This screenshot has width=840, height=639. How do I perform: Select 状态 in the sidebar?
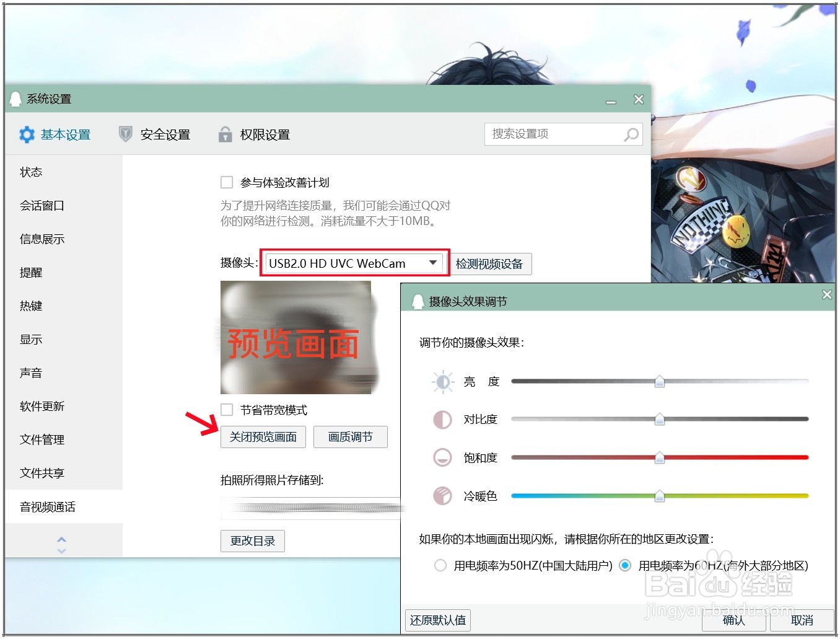64,172
